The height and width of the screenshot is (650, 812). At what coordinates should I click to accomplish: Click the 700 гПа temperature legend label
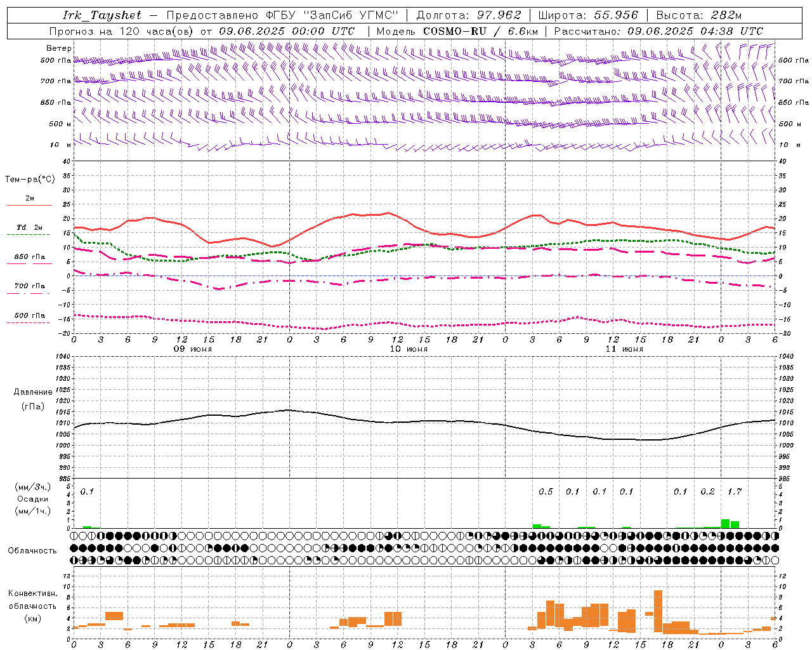29,286
